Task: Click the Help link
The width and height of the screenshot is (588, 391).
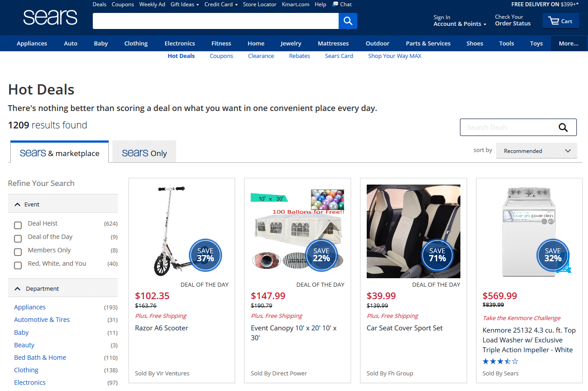Action: (x=320, y=4)
